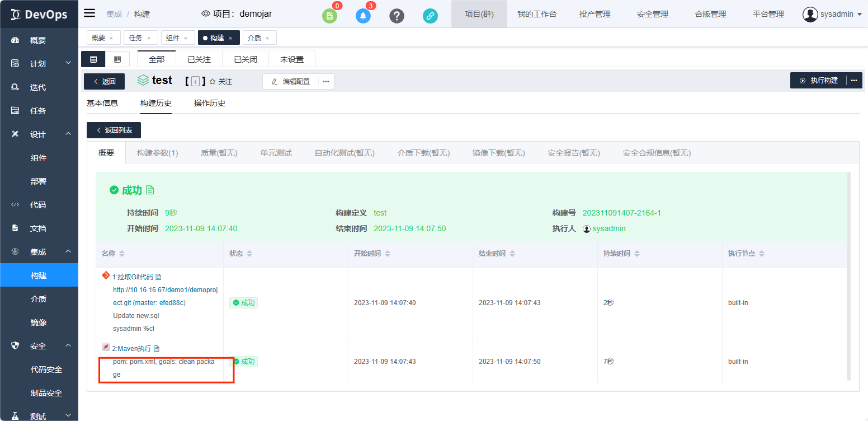Sort table by 名称 column
This screenshot has width=868, height=421.
coord(122,254)
